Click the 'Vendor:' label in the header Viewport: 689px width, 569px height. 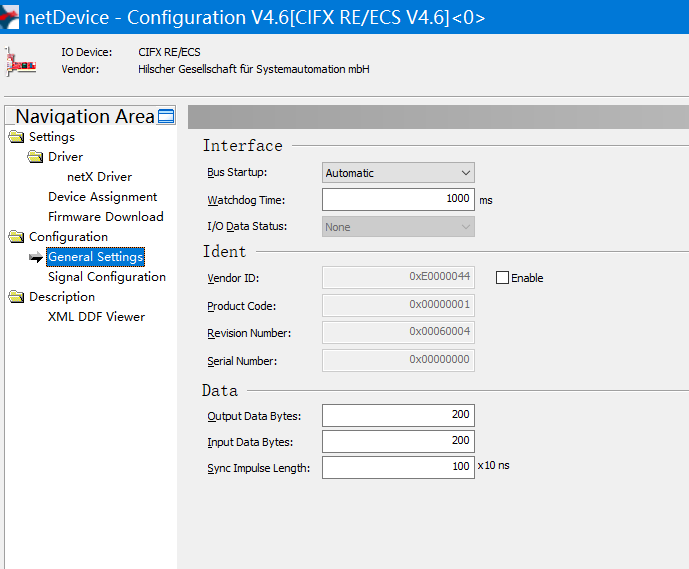pos(80,69)
